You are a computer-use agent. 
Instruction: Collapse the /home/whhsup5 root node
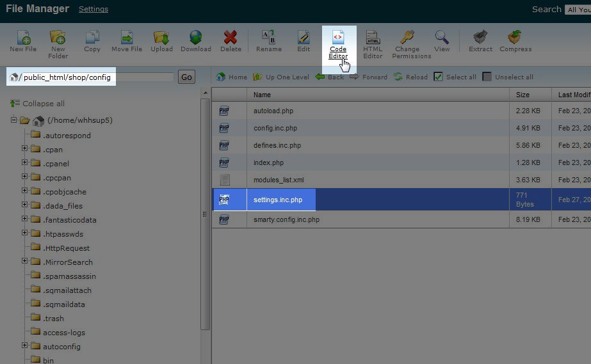click(14, 120)
